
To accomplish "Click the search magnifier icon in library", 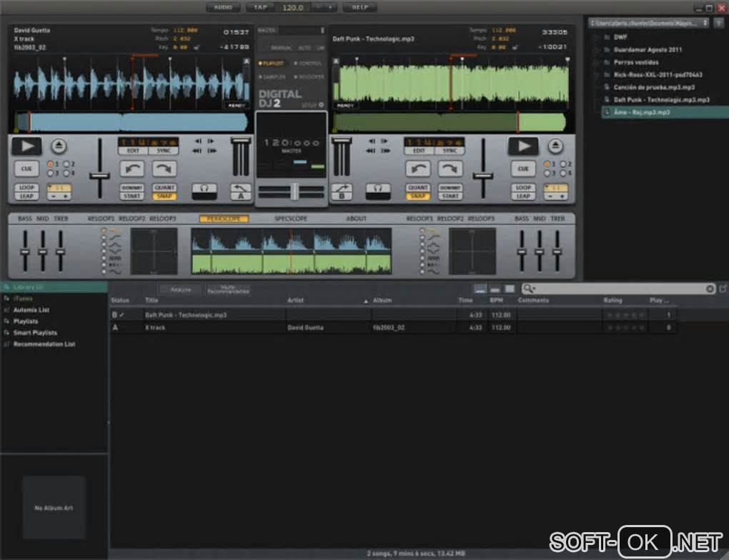I will tap(528, 289).
